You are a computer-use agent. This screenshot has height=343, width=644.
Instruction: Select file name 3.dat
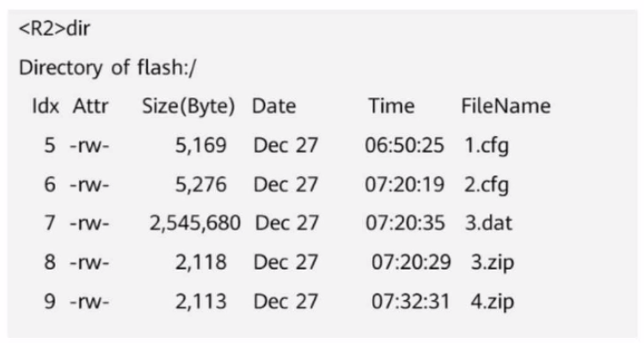488,223
